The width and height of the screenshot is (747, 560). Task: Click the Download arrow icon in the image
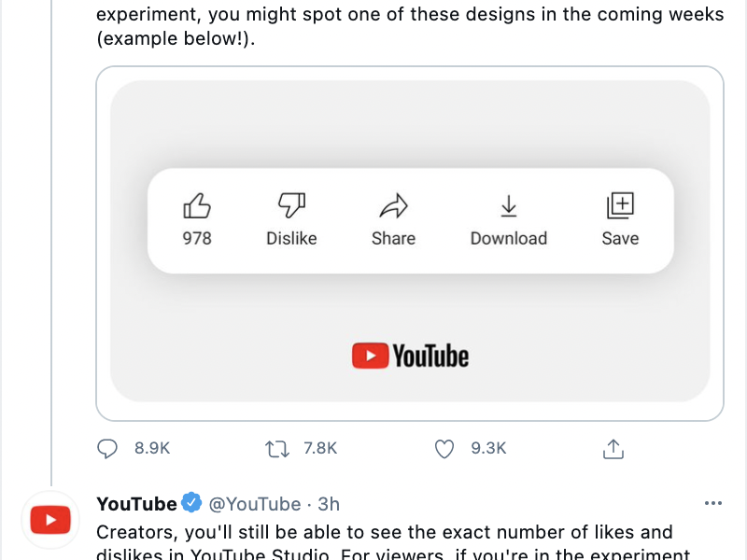[x=509, y=205]
